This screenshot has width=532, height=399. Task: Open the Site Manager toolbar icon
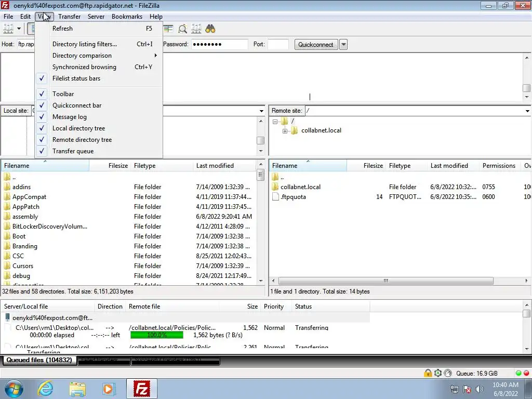point(8,29)
